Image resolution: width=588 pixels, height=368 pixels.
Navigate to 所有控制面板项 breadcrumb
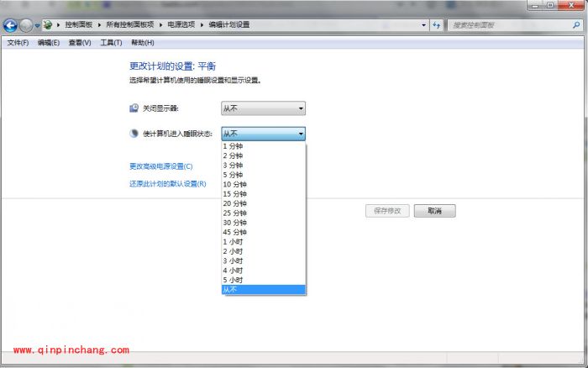129,24
